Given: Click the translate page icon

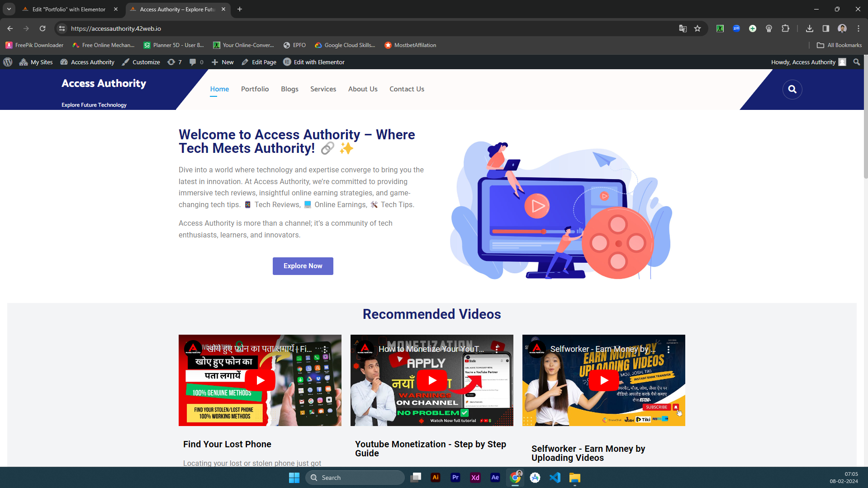Looking at the screenshot, I should (x=683, y=28).
